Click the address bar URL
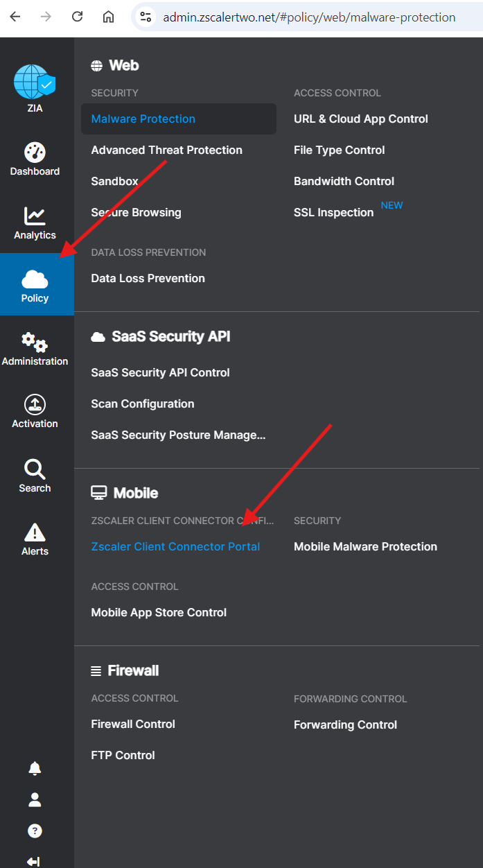This screenshot has height=868, width=483. (309, 17)
